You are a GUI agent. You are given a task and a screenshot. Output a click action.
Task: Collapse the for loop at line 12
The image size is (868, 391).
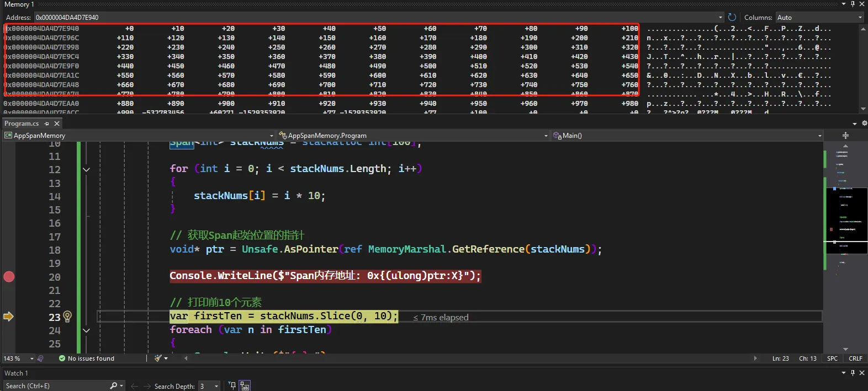tap(86, 169)
